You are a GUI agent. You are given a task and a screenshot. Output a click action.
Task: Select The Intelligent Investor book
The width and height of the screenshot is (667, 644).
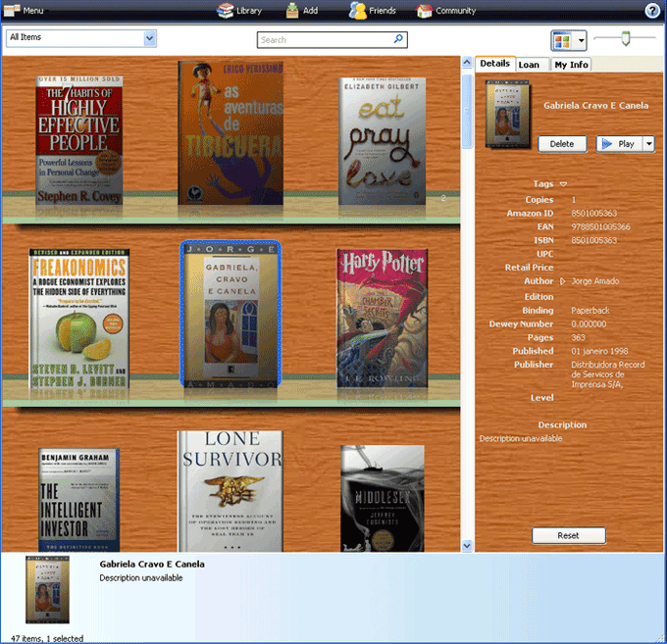[78, 500]
